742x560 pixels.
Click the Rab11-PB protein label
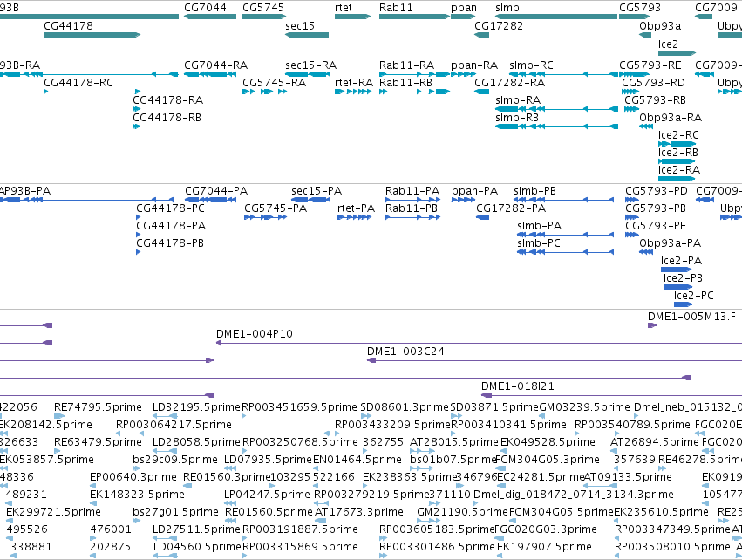[412, 208]
